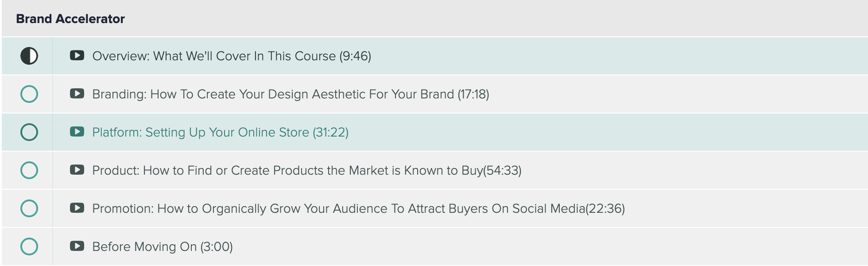Open the Branding design aesthetic lesson title

point(273,94)
